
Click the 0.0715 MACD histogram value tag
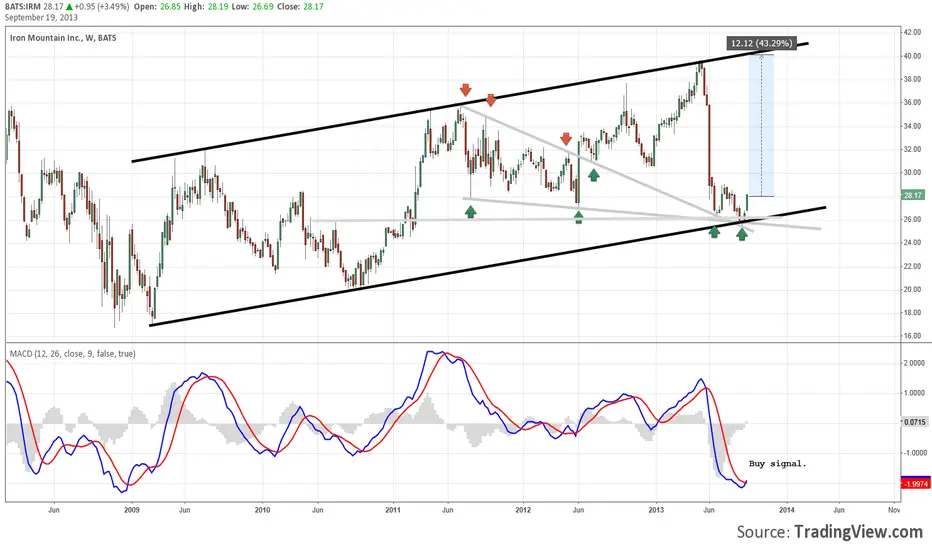point(914,422)
